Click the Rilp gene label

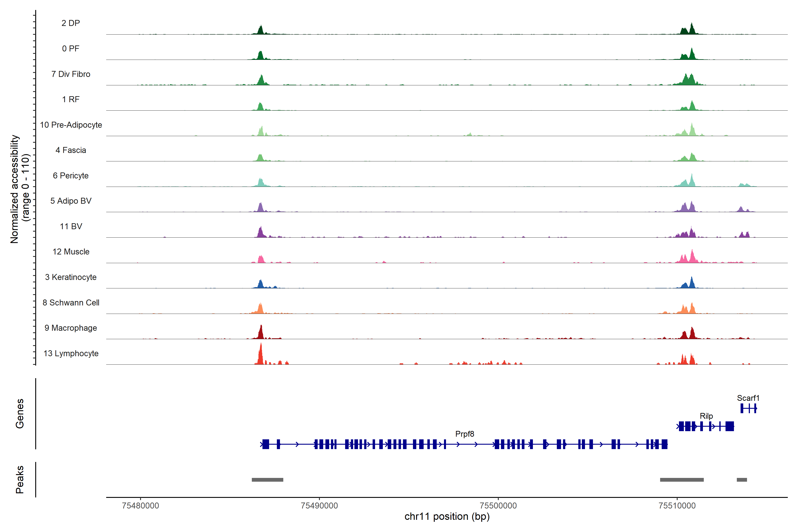click(x=706, y=416)
